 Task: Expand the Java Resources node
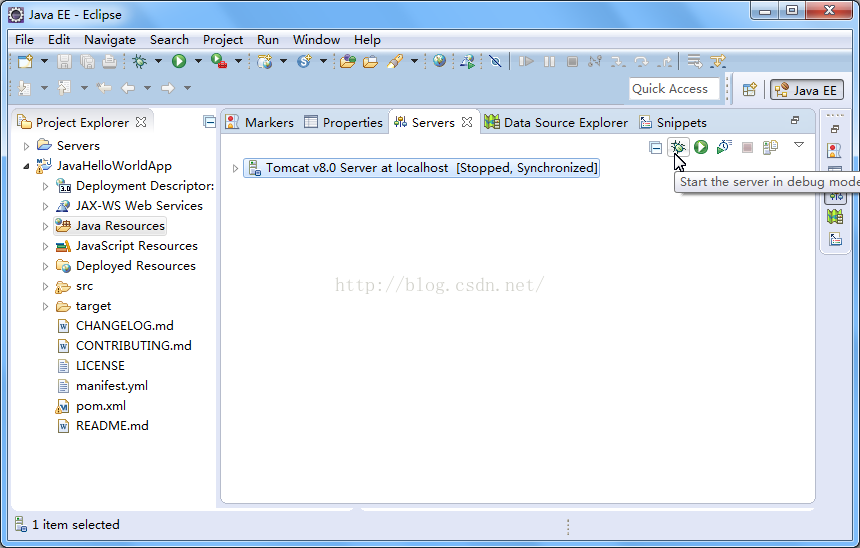pos(45,226)
